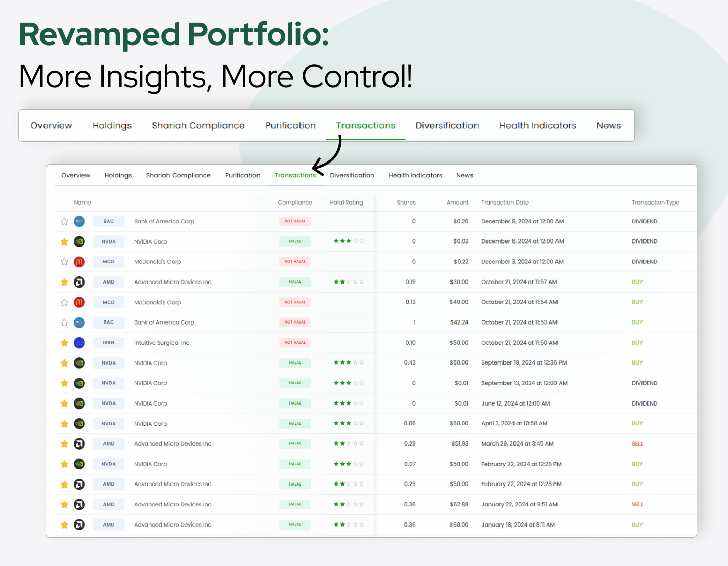Click the date September 13, 2024 at 12:00 AM

(x=524, y=383)
